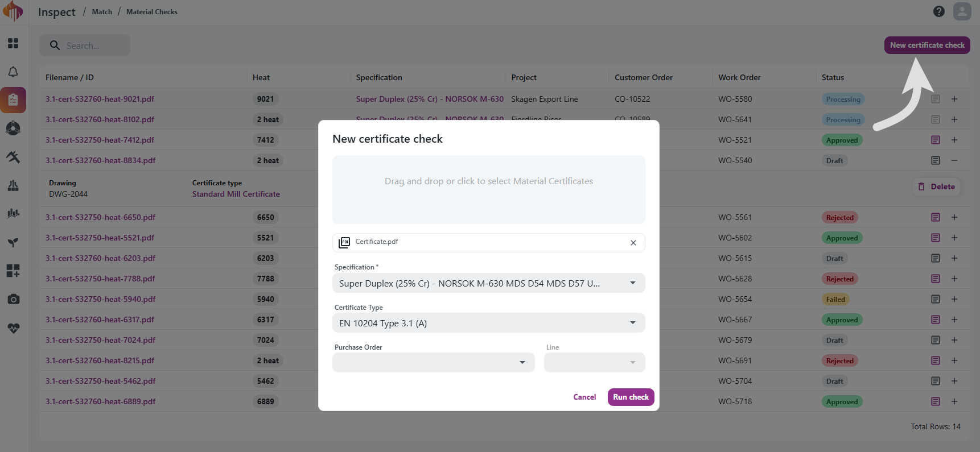Click drag and drop certificate upload area
This screenshot has width=980, height=452.
click(488, 190)
